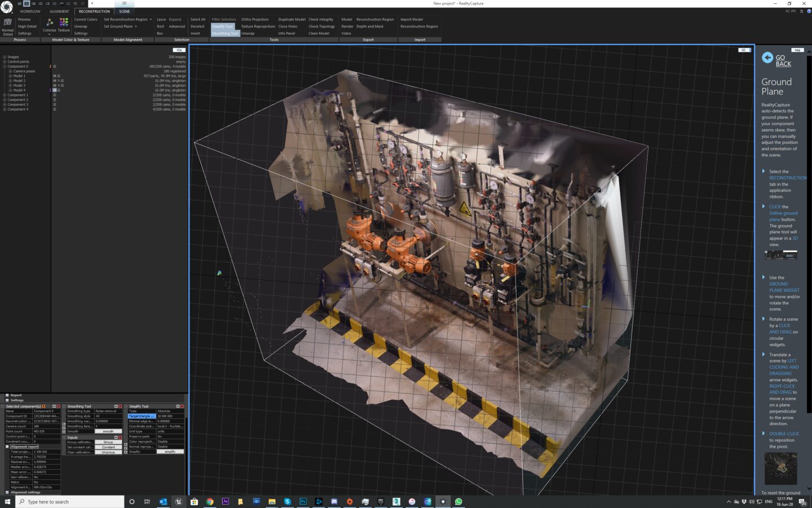Collapse the Component 0 tree node

click(5, 66)
